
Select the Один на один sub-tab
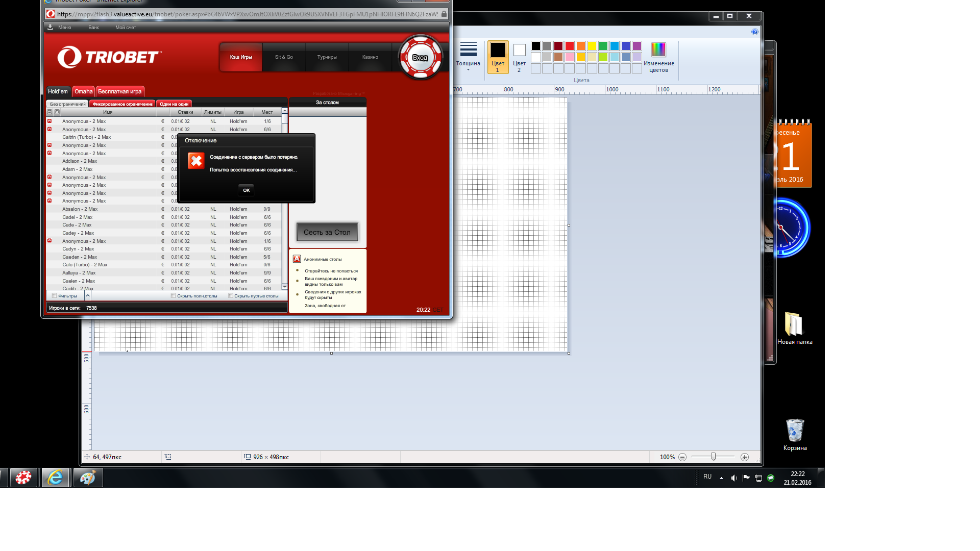(x=174, y=104)
